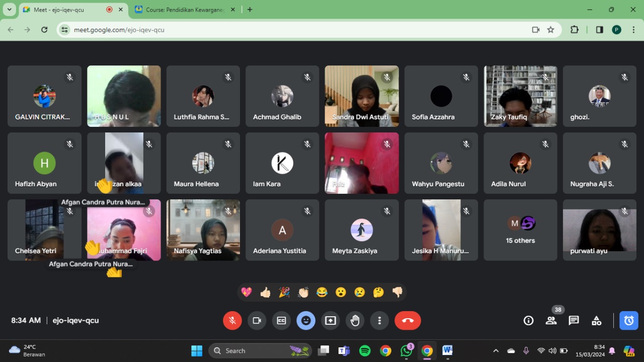Turn on closed captions
The width and height of the screenshot is (644, 362).
281,321
